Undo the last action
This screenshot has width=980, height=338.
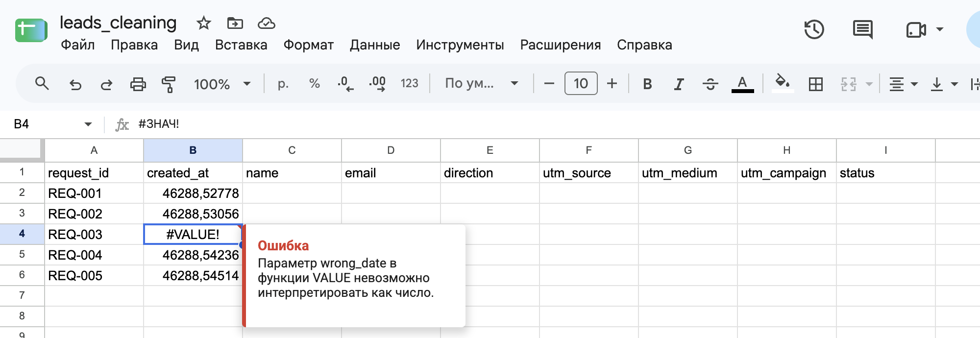point(75,84)
